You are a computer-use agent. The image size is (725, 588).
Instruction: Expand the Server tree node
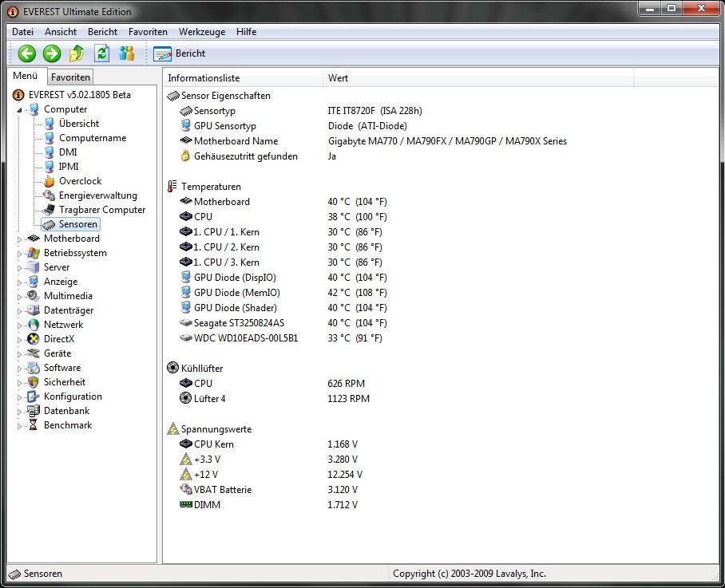(x=19, y=268)
